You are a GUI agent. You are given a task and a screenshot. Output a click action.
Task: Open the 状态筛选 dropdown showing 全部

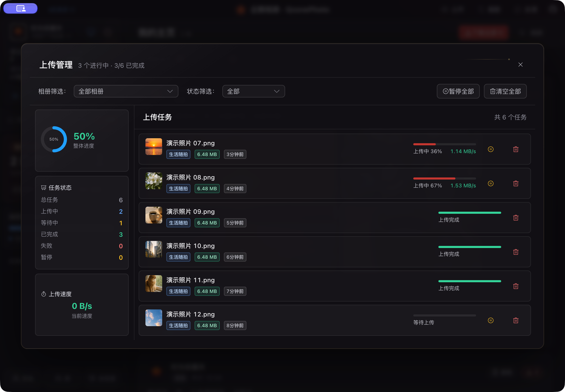coord(253,91)
